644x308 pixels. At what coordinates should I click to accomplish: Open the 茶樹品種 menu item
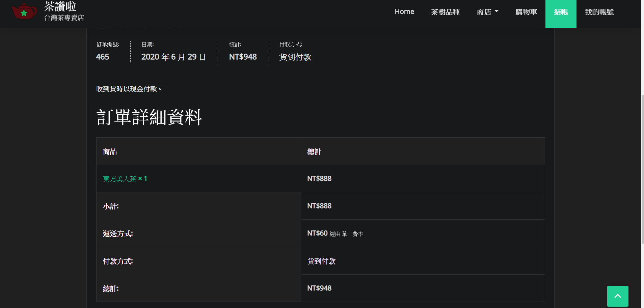tap(445, 12)
